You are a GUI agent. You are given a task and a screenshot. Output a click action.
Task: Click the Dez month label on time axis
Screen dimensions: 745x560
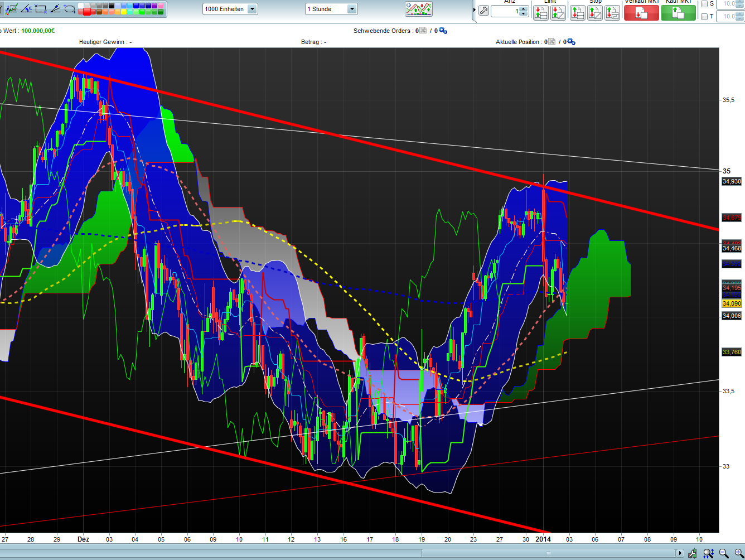[x=83, y=539]
